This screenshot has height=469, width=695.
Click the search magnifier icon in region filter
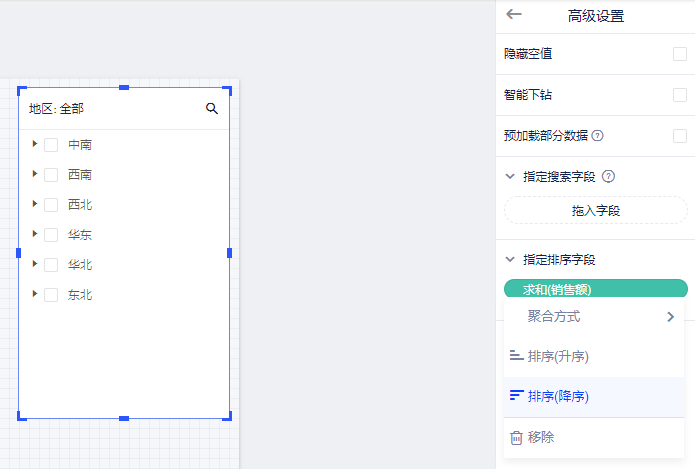click(x=212, y=108)
